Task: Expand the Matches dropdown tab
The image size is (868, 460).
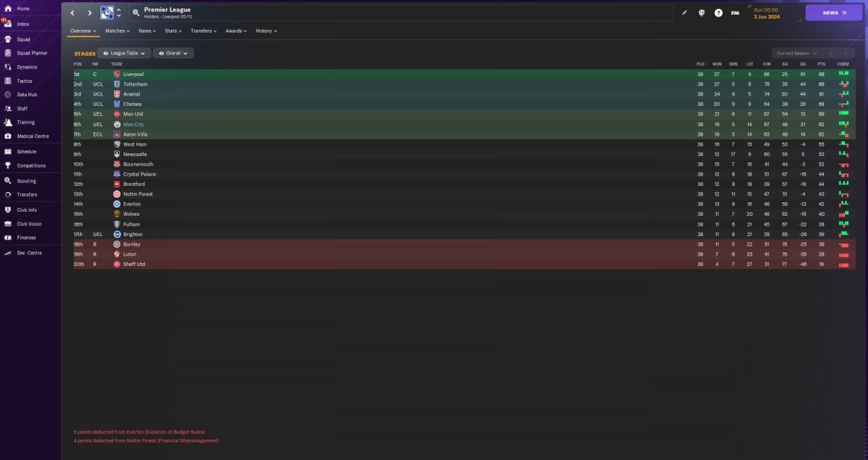Action: point(117,31)
